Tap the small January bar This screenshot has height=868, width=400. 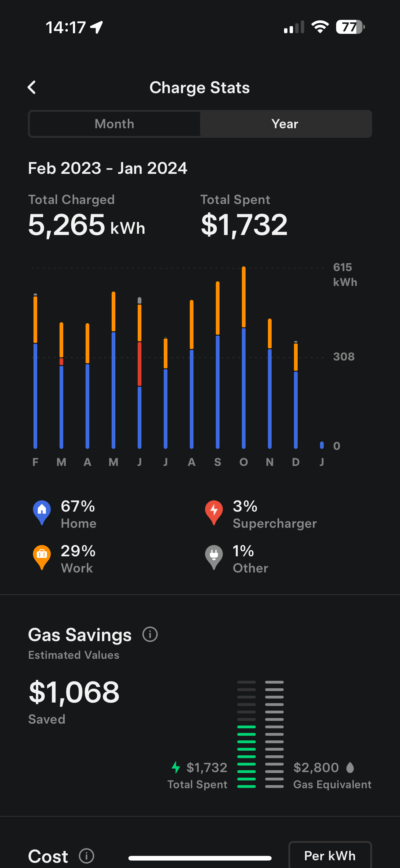point(322,445)
